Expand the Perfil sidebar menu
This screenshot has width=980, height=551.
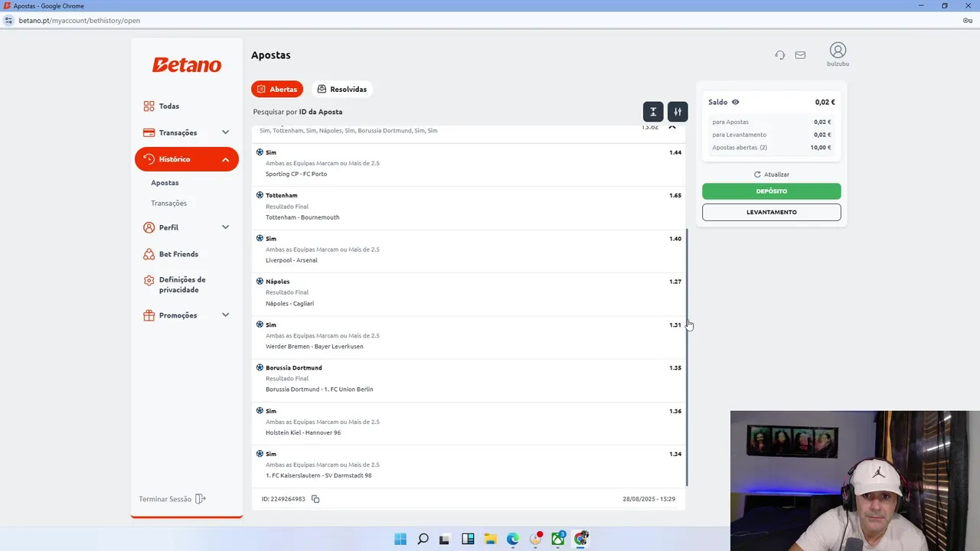(225, 227)
